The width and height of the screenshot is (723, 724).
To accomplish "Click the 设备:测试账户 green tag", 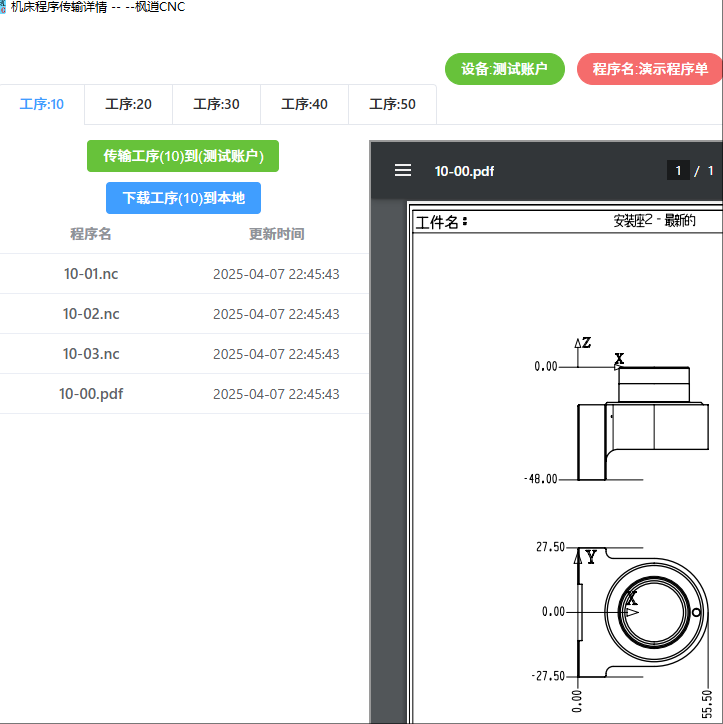I will point(504,69).
